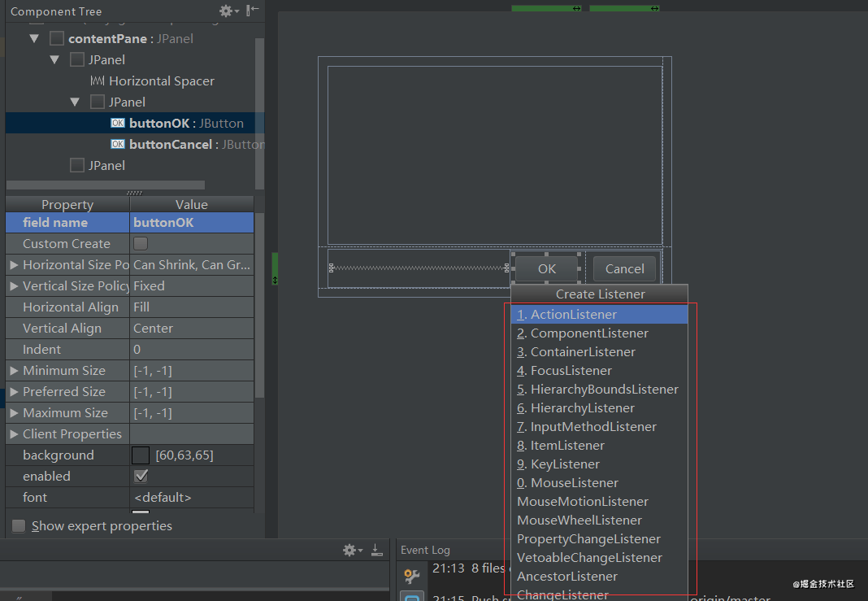Click the background color swatch
Viewport: 868px width, 601px height.
pos(141,455)
